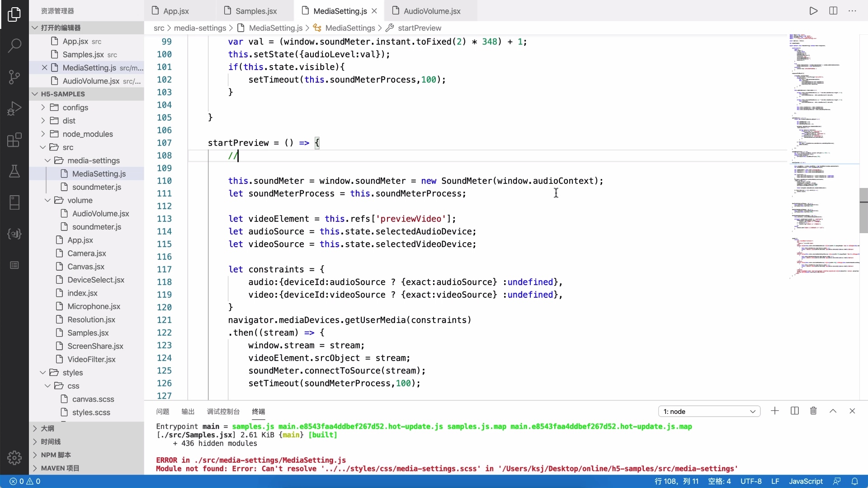Expand the NPM 脚本 section
Viewport: 868px width, 488px height.
click(56, 455)
